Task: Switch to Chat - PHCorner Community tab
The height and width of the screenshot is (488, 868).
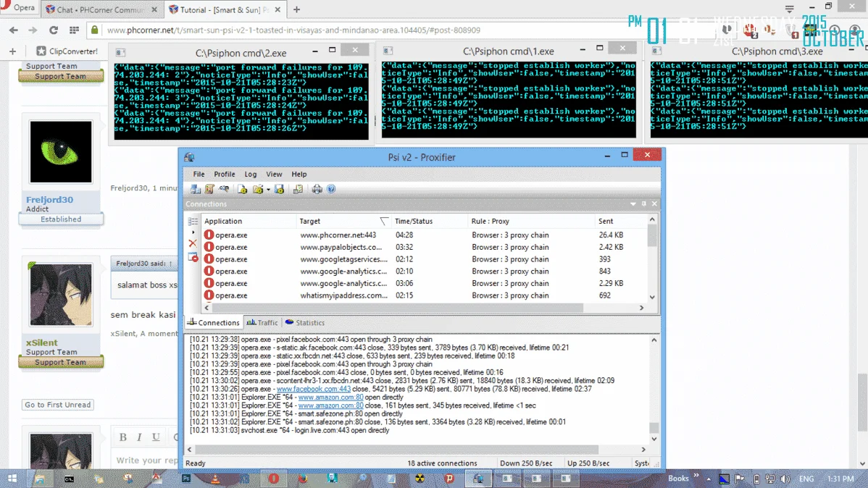Action: pos(102,9)
